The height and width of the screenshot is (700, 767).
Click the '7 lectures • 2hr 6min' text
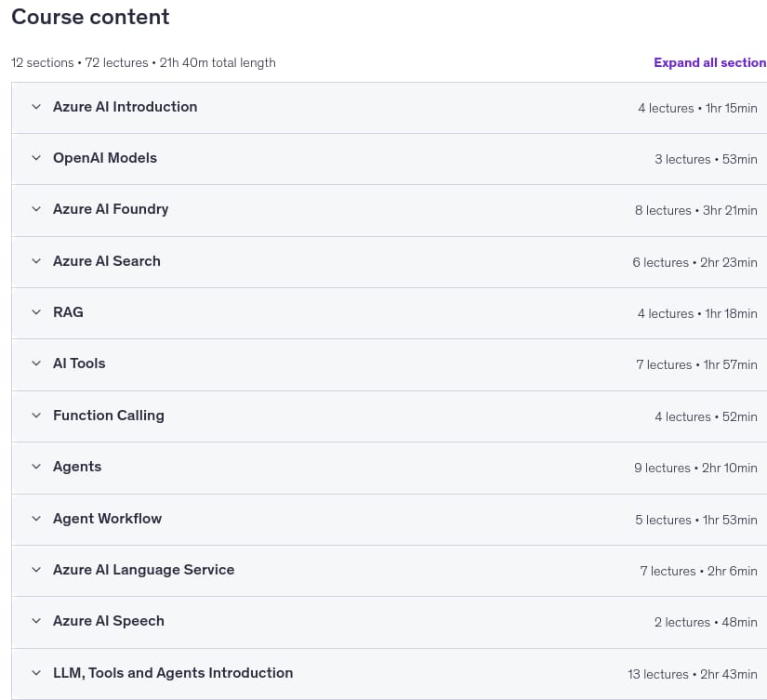pos(698,572)
